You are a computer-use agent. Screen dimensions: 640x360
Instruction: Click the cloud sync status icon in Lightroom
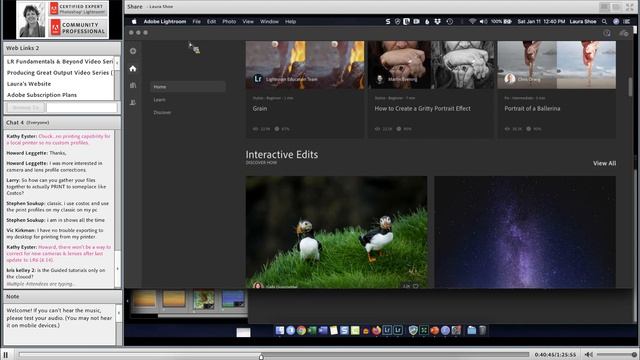click(x=623, y=33)
